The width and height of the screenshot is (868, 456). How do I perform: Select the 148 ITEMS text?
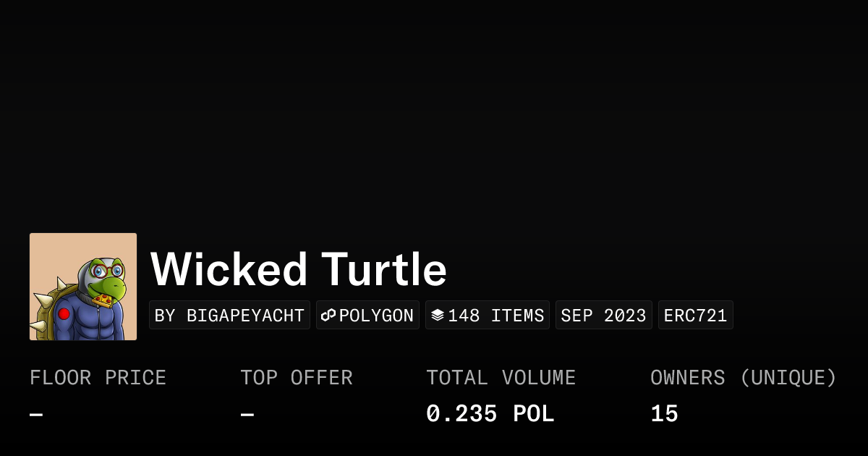click(x=496, y=316)
